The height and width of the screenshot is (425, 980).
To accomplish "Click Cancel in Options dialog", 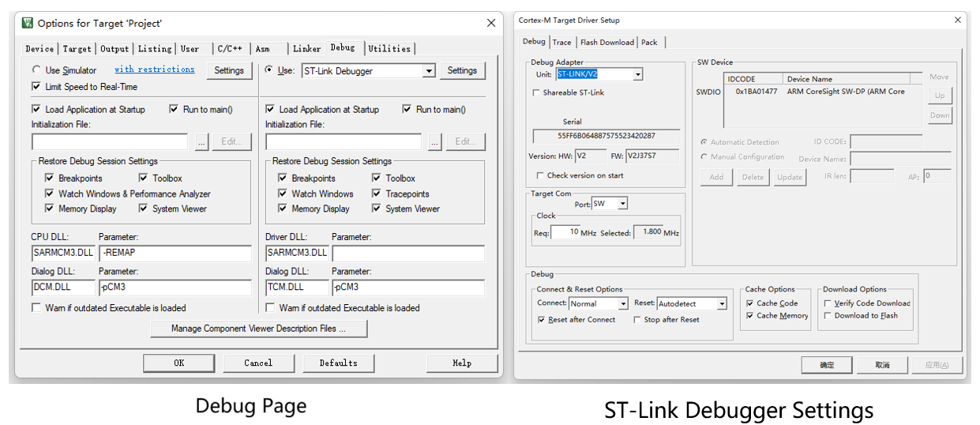I will click(x=258, y=363).
